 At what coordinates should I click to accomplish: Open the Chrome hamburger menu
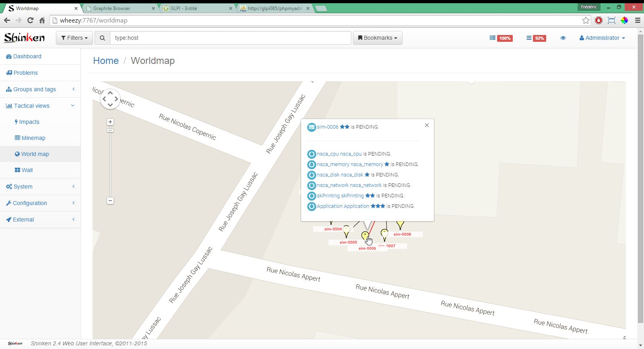click(638, 20)
